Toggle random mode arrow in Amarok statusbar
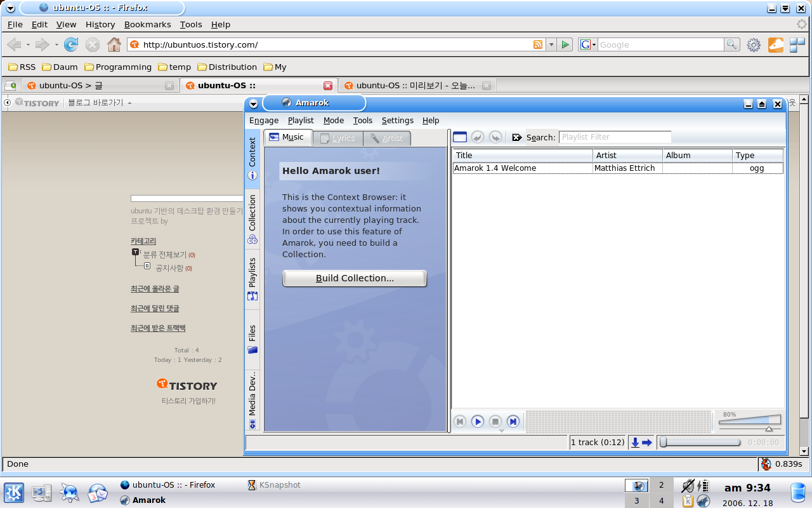Image resolution: width=812 pixels, height=508 pixels. point(647,443)
